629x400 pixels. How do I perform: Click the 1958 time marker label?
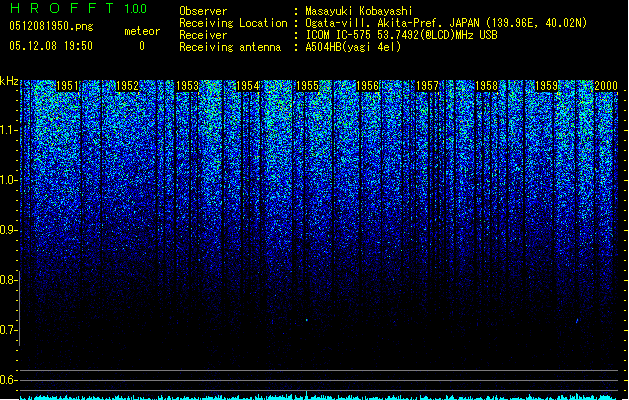click(x=487, y=86)
